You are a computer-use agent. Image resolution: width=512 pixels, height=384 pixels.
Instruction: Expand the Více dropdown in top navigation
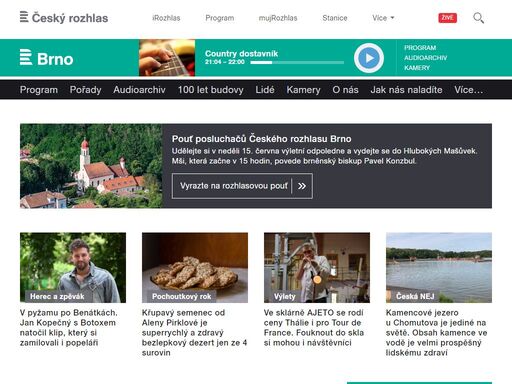click(x=383, y=18)
